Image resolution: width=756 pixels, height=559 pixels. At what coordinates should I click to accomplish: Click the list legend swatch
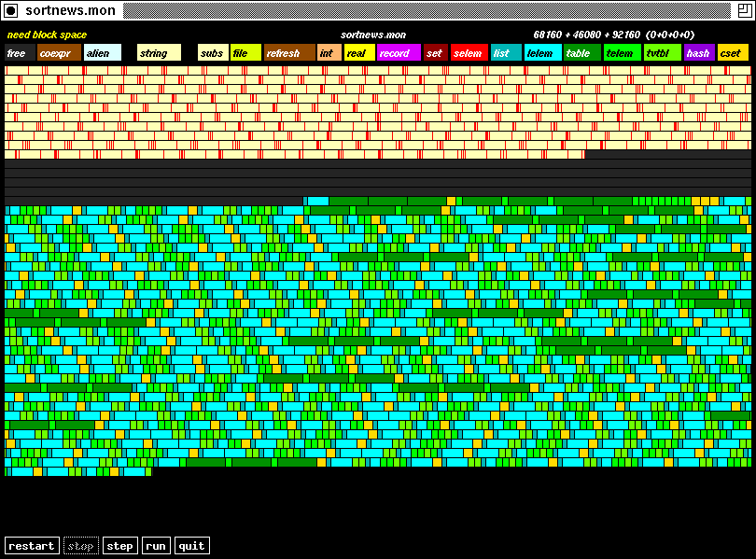506,53
